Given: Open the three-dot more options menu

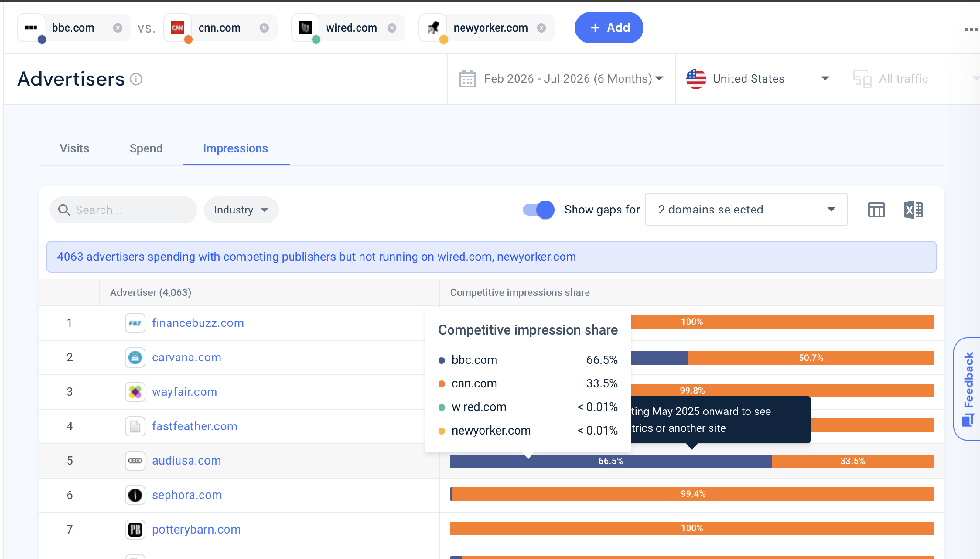Looking at the screenshot, I should 971,29.
